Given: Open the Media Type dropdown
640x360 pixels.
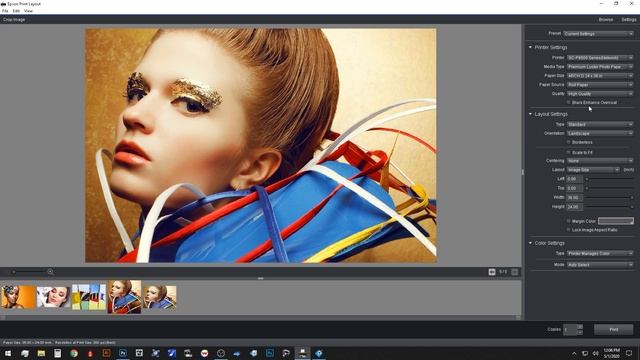Looking at the screenshot, I should pyautogui.click(x=600, y=67).
